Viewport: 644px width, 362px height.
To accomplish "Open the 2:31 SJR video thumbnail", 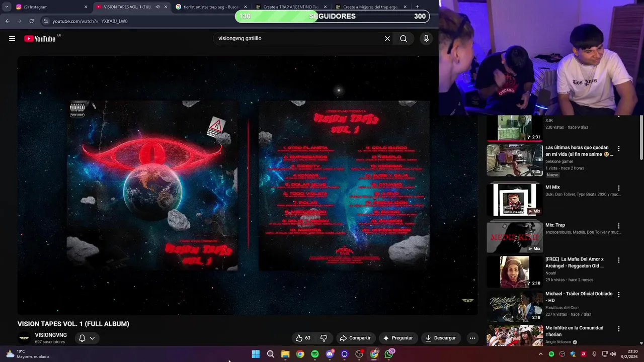I will pos(514,128).
